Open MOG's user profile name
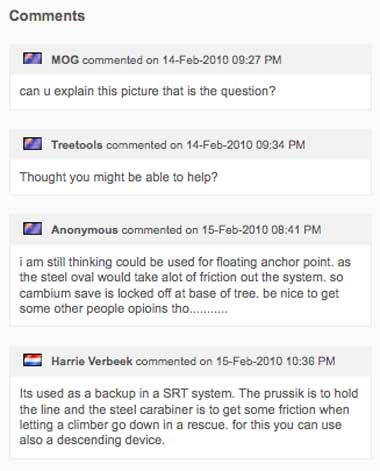 (x=65, y=60)
